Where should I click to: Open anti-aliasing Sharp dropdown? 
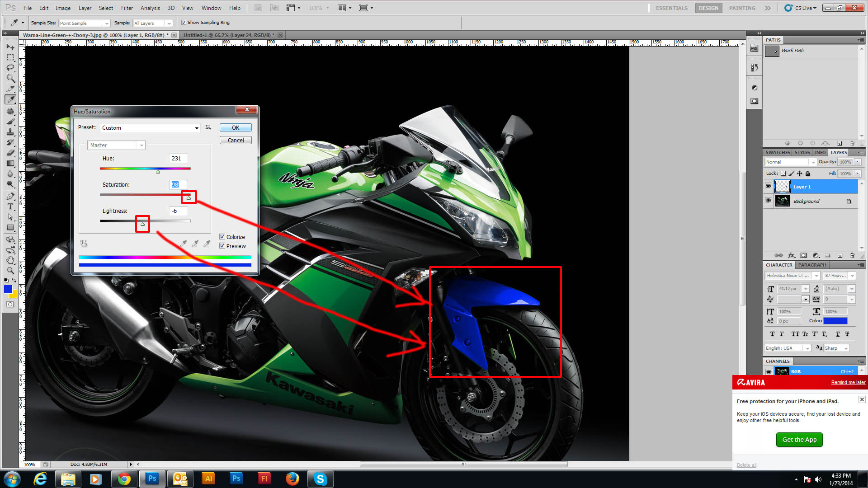click(836, 348)
